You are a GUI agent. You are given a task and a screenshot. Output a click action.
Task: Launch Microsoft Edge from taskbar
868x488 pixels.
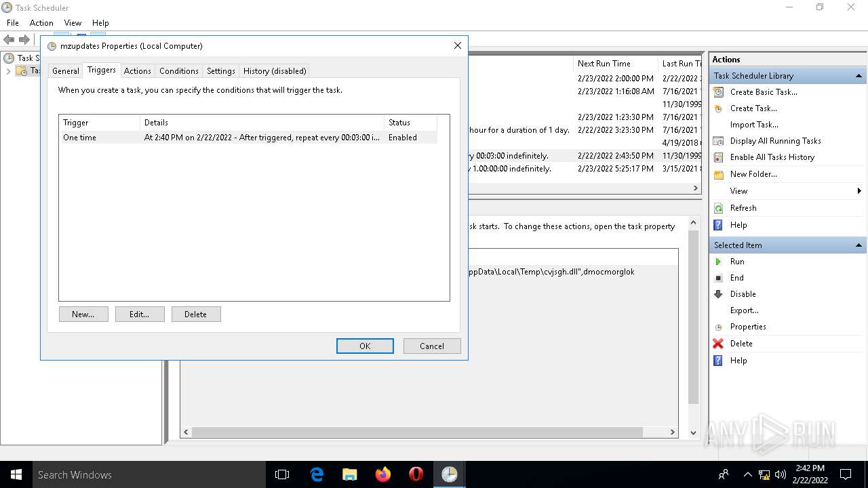click(x=317, y=474)
